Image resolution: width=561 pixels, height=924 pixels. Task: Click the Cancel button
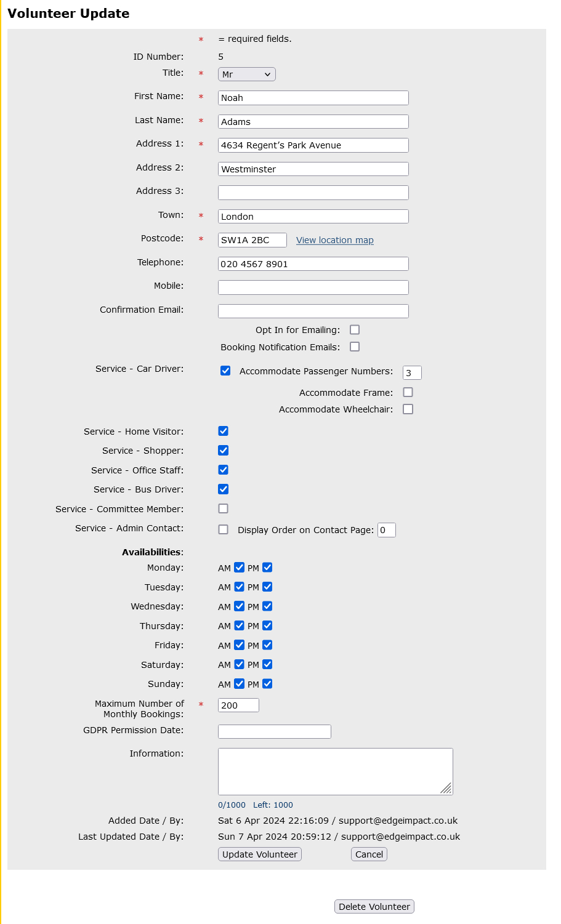[x=369, y=854]
